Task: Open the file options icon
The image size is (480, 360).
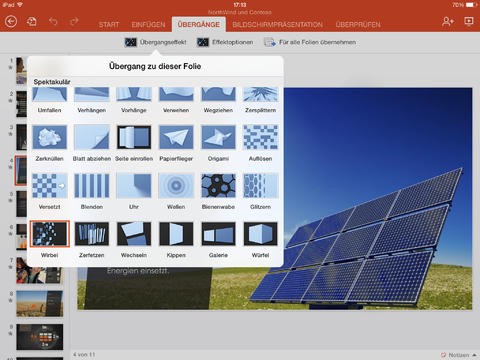Action: click(x=32, y=22)
